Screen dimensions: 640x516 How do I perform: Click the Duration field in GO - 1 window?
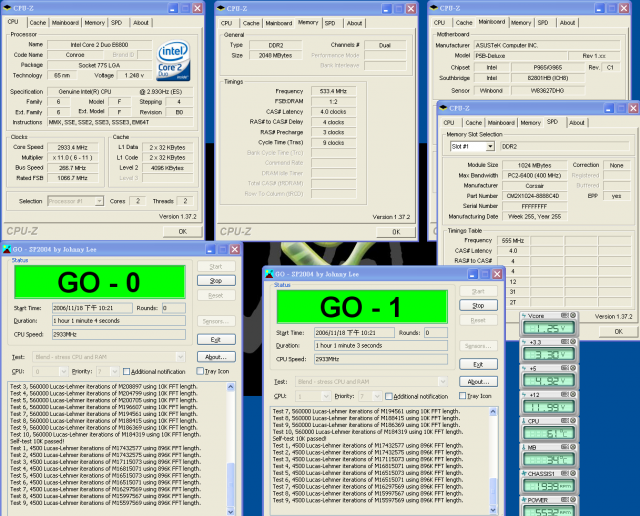[381, 345]
